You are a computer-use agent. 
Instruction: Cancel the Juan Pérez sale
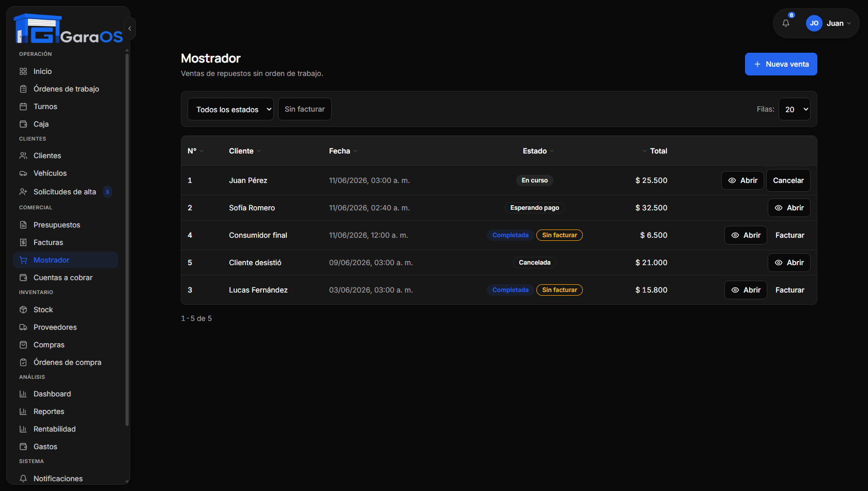tap(788, 180)
